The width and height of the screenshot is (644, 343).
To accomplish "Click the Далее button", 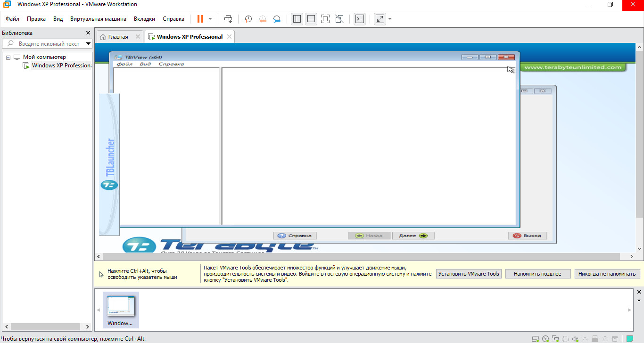I will [413, 236].
